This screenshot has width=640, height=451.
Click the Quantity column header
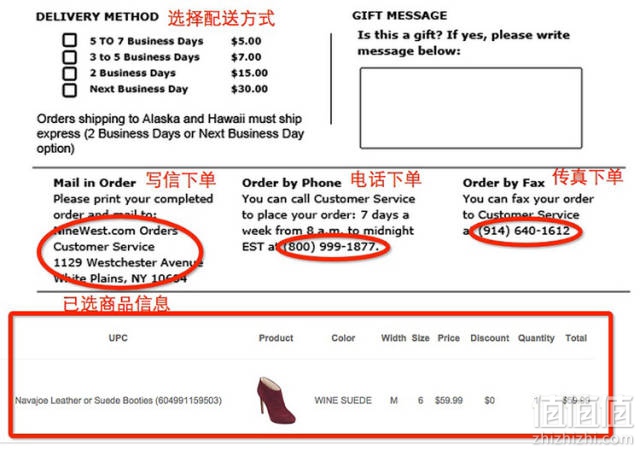coord(536,338)
